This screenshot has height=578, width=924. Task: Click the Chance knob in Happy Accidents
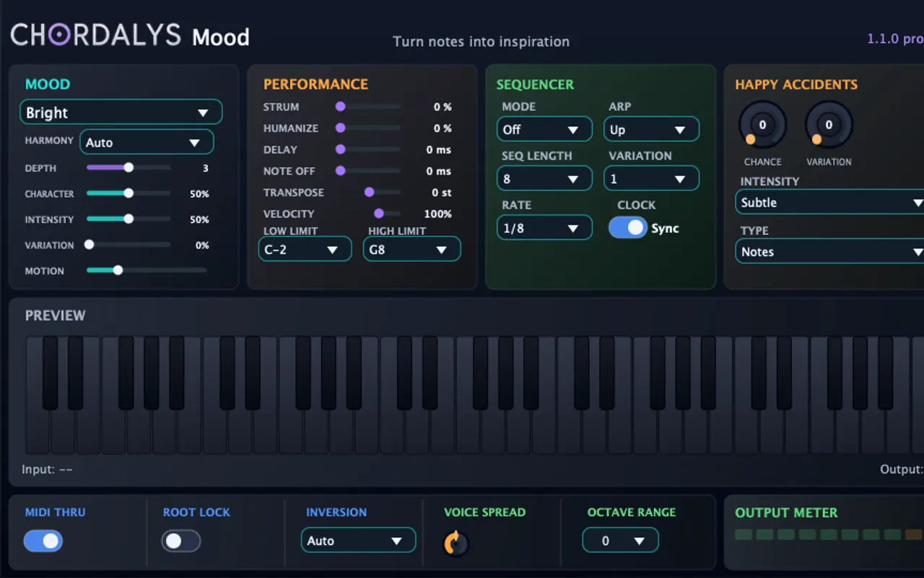tap(762, 126)
